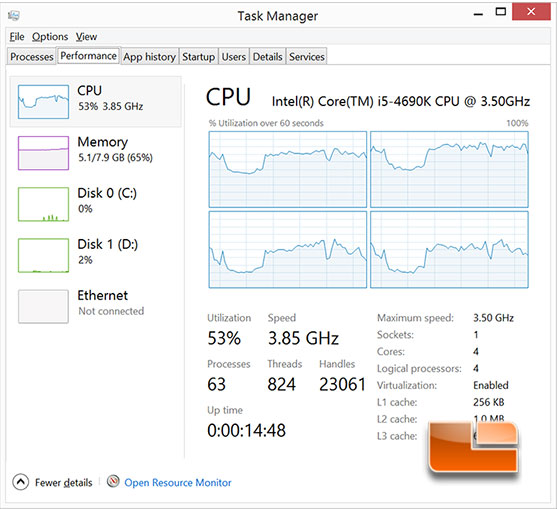The height and width of the screenshot is (509, 557).
Task: Switch to the App history tab
Action: pyautogui.click(x=150, y=56)
